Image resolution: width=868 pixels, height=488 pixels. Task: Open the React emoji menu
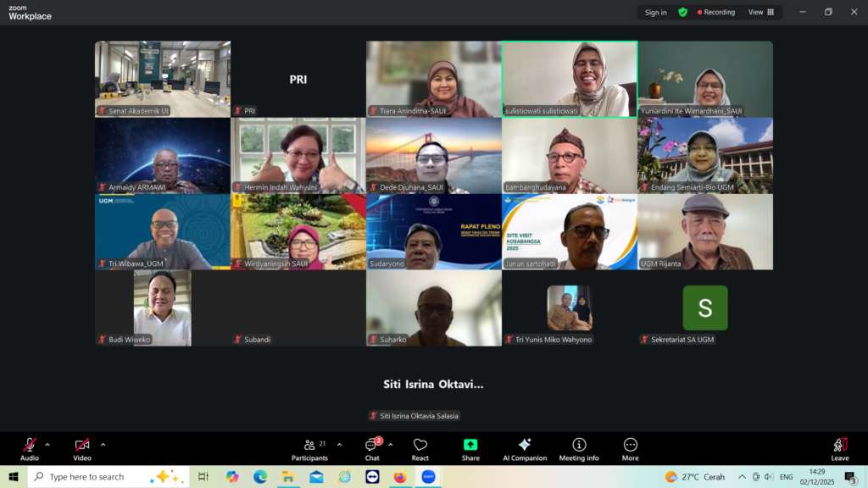420,449
